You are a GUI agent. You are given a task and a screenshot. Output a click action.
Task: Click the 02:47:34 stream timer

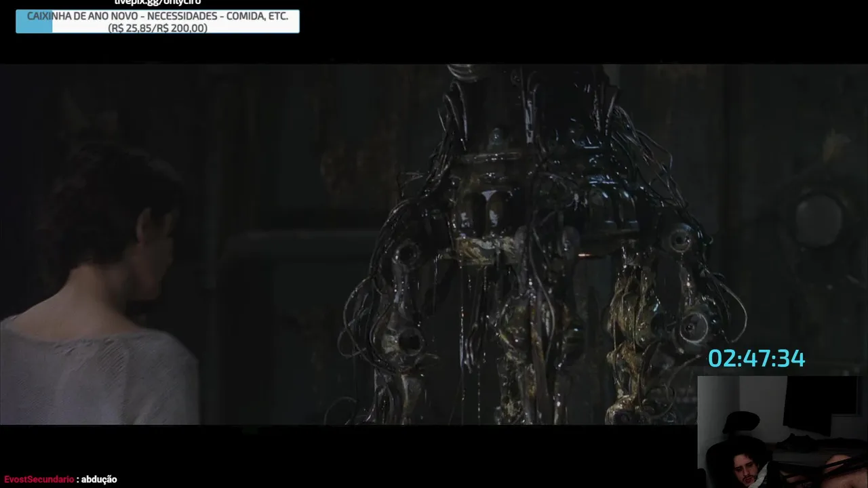click(756, 359)
